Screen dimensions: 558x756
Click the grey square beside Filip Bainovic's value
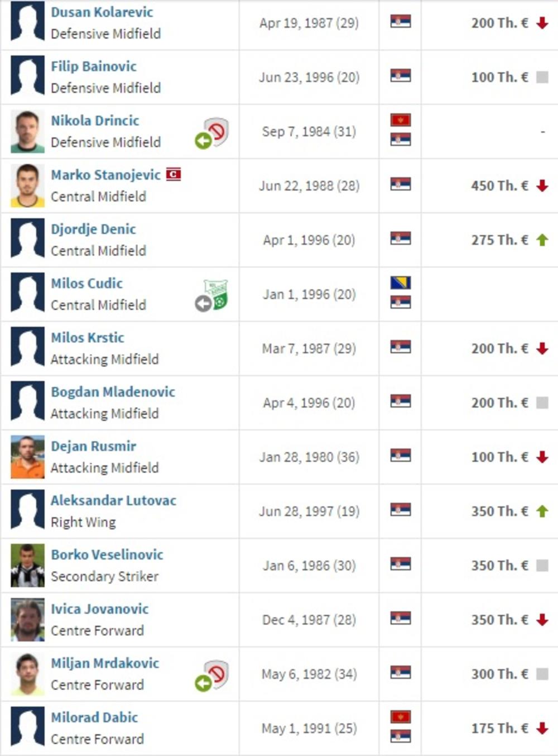coord(542,77)
